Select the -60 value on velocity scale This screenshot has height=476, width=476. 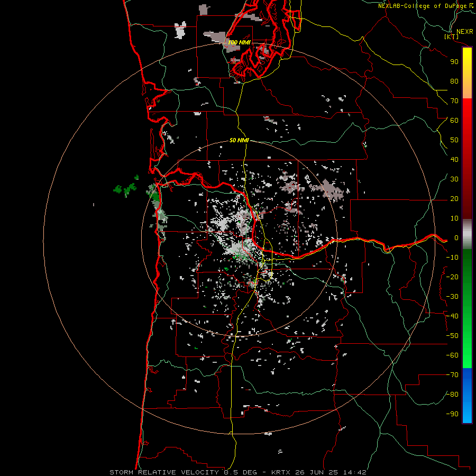coord(452,355)
